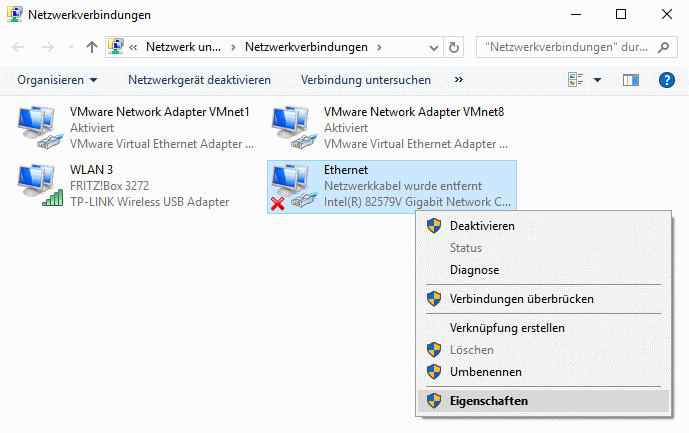Screen dimensions: 689x433
Task: Expand the view options dropdown arrow
Action: tap(597, 80)
